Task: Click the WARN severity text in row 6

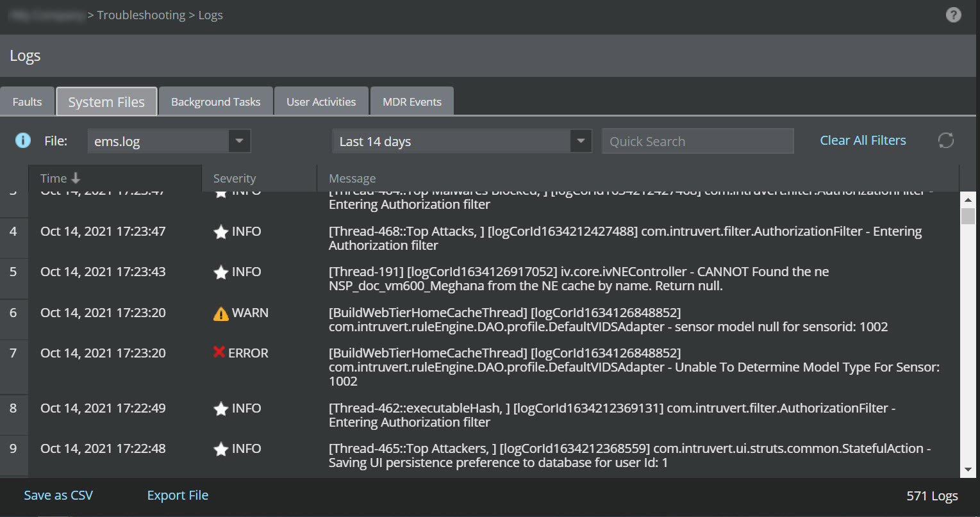Action: 250,313
